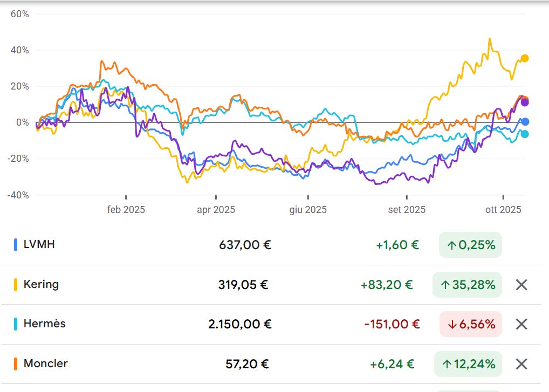This screenshot has width=549, height=392.
Task: Click the 0,25% gain badge
Action: tap(470, 245)
